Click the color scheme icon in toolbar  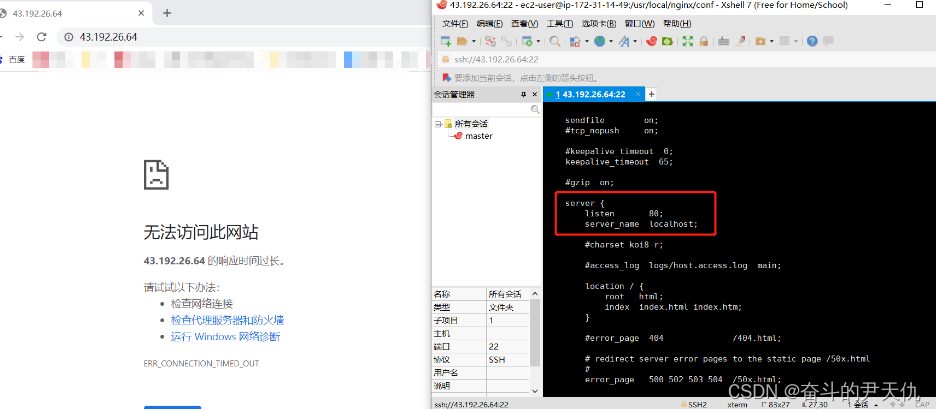575,41
